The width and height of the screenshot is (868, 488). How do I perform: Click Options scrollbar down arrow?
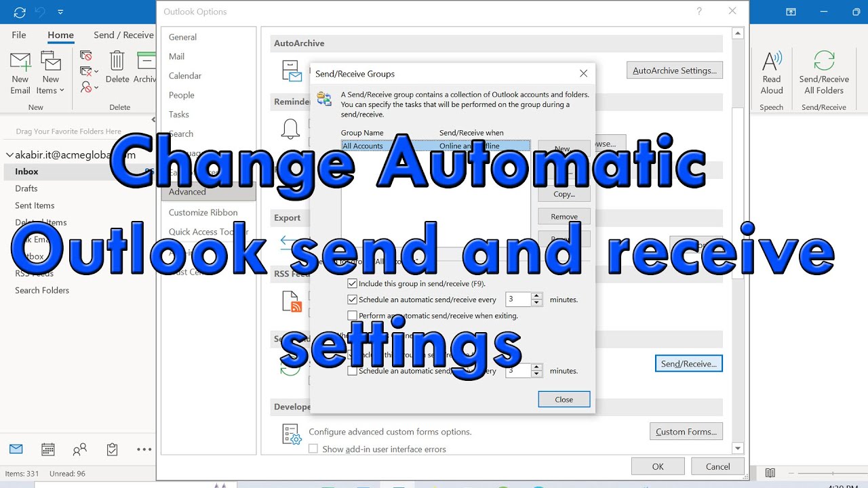click(738, 448)
